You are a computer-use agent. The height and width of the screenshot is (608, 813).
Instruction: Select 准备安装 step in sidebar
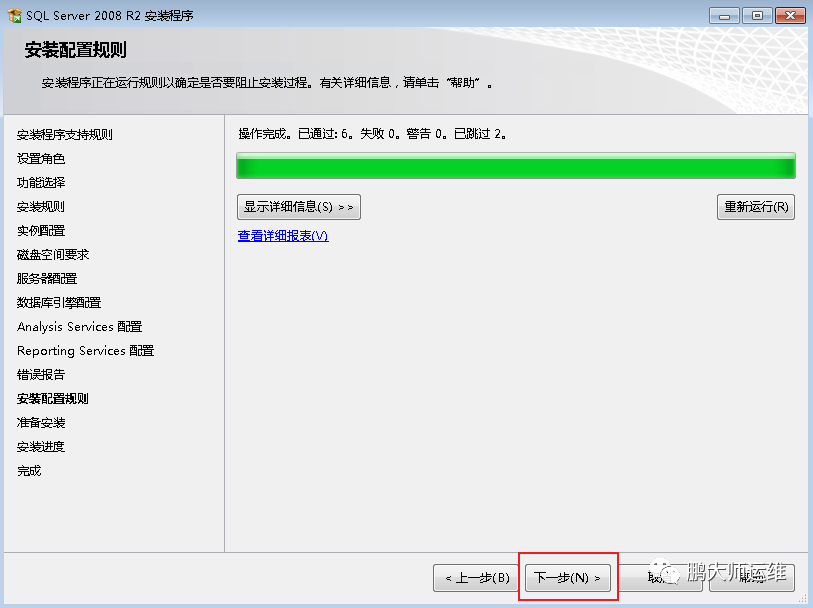click(41, 423)
